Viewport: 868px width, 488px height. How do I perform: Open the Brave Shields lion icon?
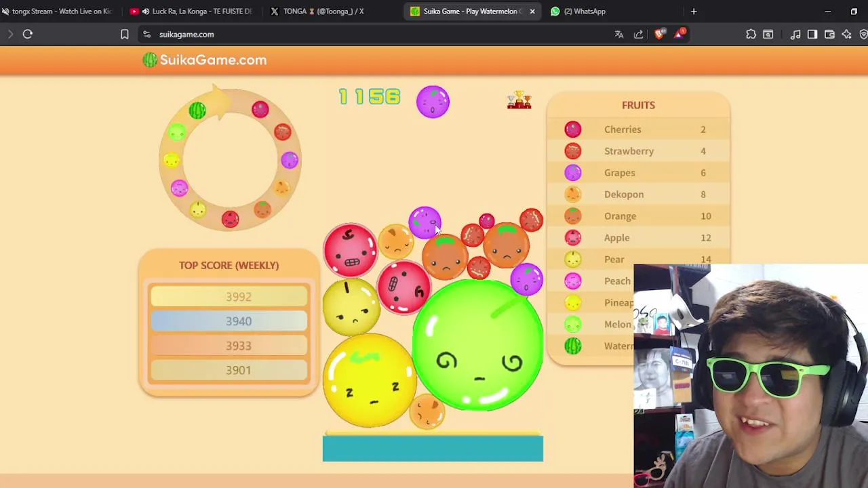click(x=659, y=35)
